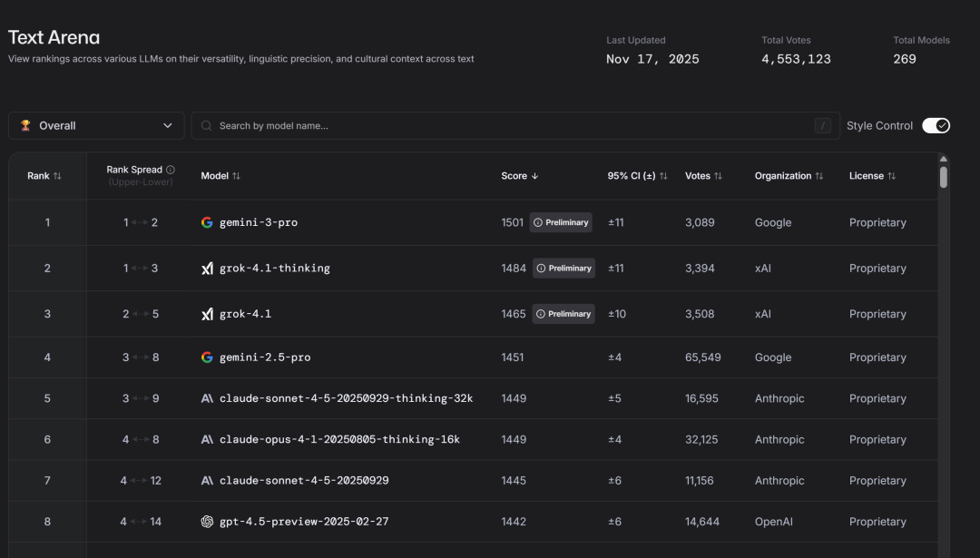Click the Anthropic logo next to the claude-sonnet-4-5-20250929 model name

click(x=207, y=481)
